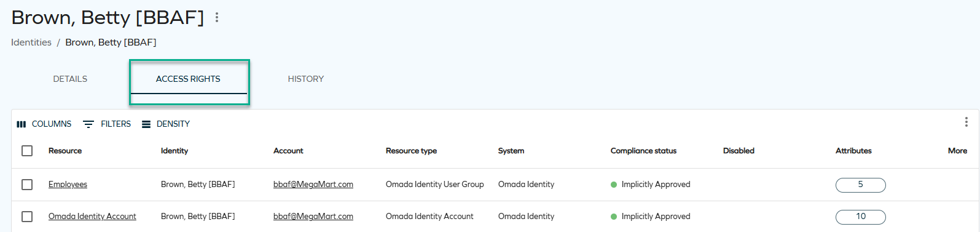Change the table Density setting
The image size is (980, 232).
(166, 124)
